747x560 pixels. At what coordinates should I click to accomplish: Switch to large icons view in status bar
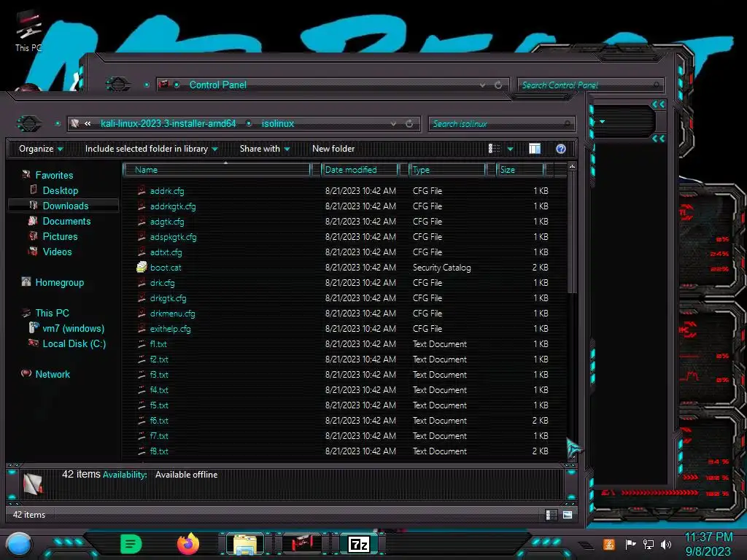point(568,515)
